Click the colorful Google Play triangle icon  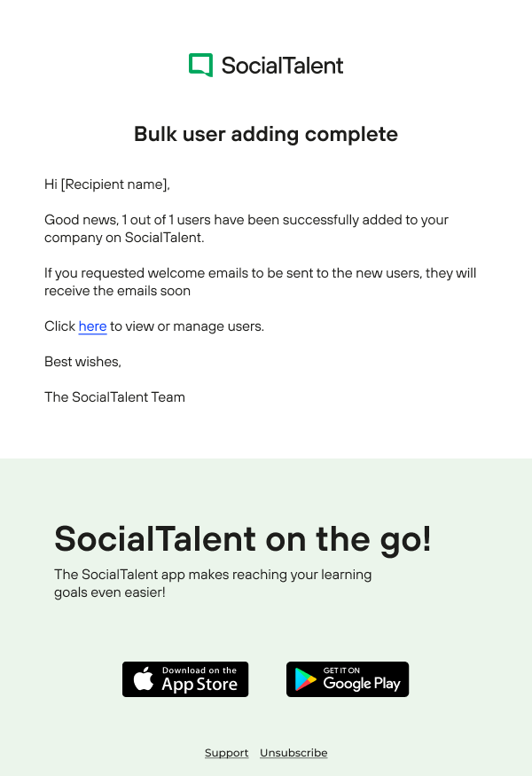(306, 679)
